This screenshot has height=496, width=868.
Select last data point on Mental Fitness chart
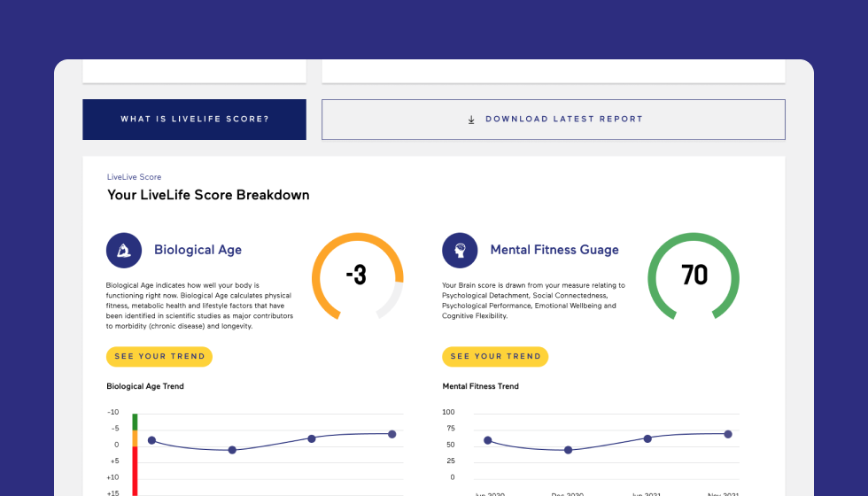coord(728,434)
